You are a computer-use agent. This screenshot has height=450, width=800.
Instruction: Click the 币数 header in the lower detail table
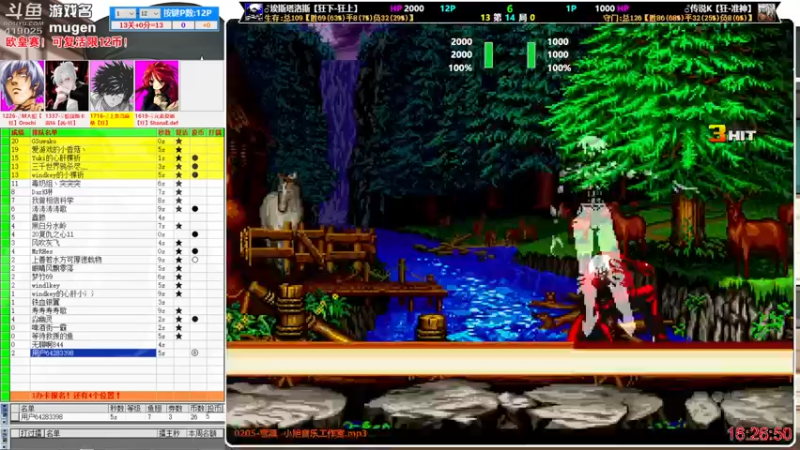tap(197, 409)
